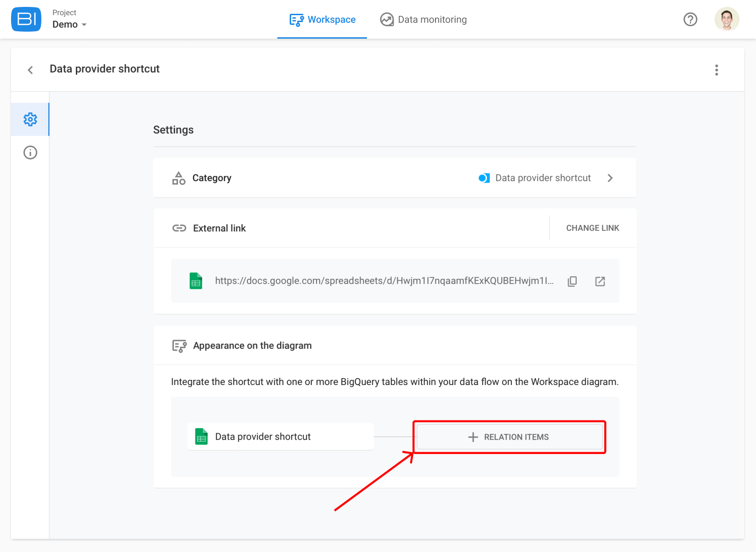Click the Google Sheets icon beside the URL
Viewport: 756px width, 552px height.
point(196,281)
